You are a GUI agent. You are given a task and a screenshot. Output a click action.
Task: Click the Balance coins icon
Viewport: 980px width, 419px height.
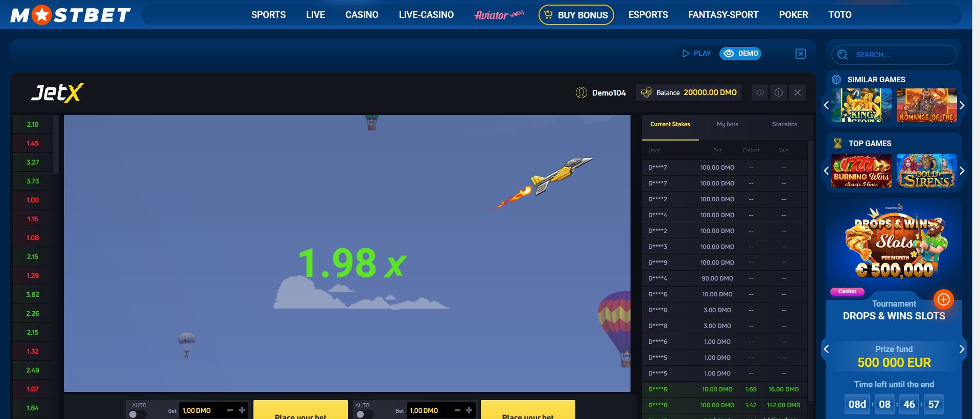click(x=646, y=92)
